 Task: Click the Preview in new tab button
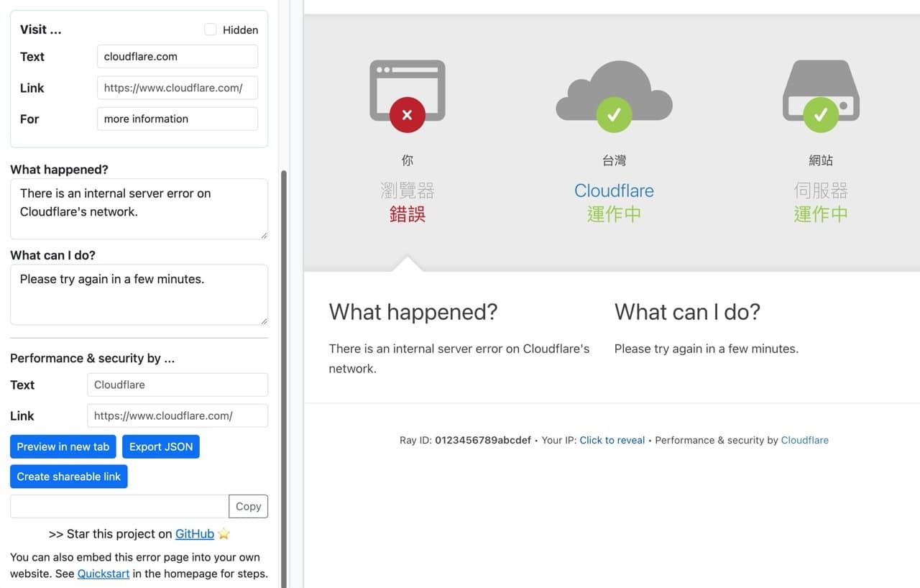63,446
